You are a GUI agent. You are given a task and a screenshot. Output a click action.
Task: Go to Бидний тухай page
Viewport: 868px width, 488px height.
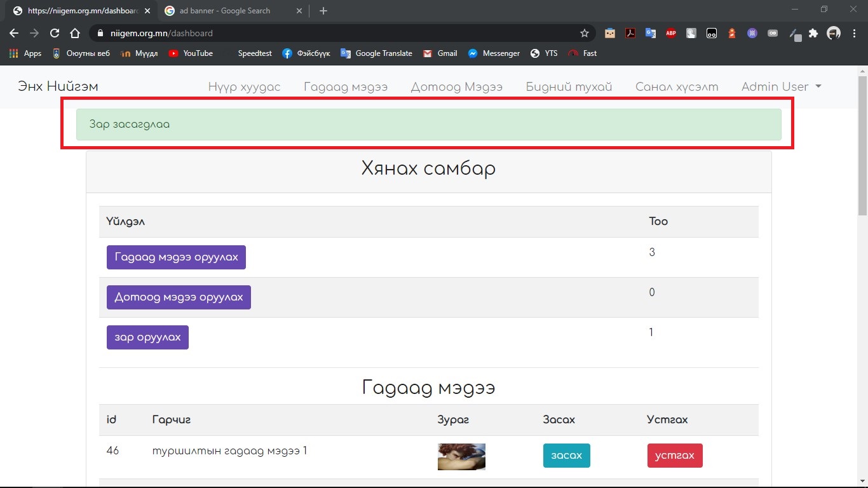pyautogui.click(x=569, y=87)
